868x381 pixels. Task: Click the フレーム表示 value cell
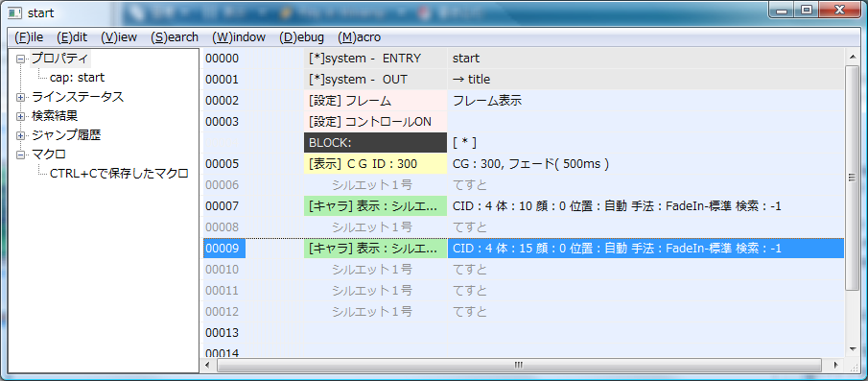coord(645,101)
